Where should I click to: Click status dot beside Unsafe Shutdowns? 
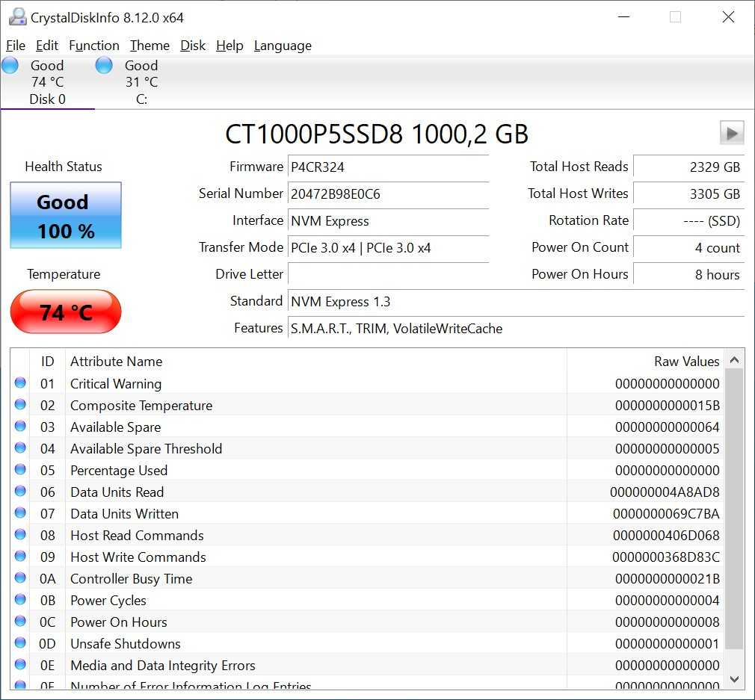tap(20, 643)
